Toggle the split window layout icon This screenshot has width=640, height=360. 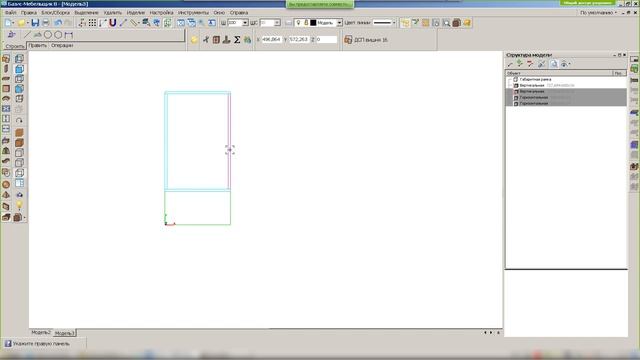point(19,183)
